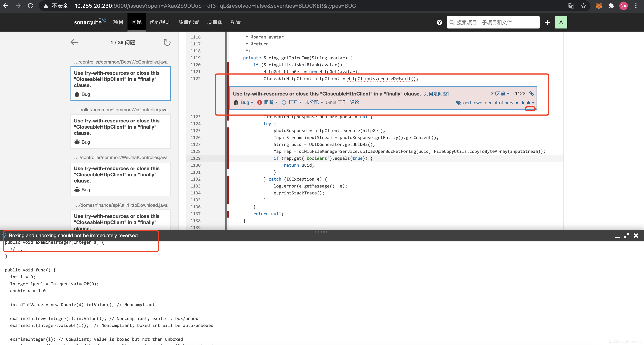Image resolution: width=644 pixels, height=345 pixels.
Task: Open the translate page icon in the address bar
Action: [x=571, y=6]
